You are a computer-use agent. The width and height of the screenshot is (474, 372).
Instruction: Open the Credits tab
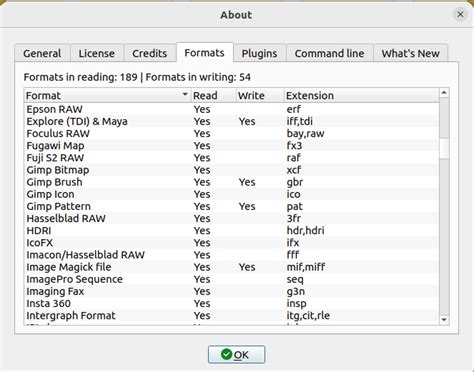[x=150, y=53]
